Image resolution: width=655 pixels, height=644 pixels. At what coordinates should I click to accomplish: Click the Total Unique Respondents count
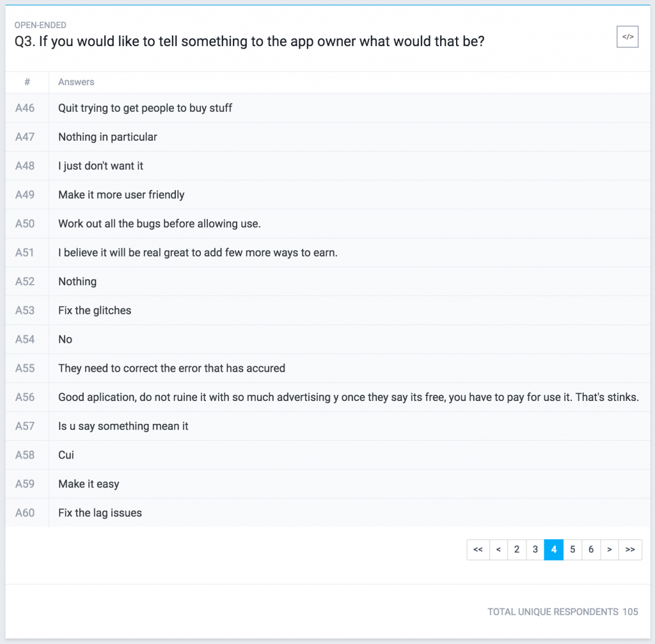point(630,612)
